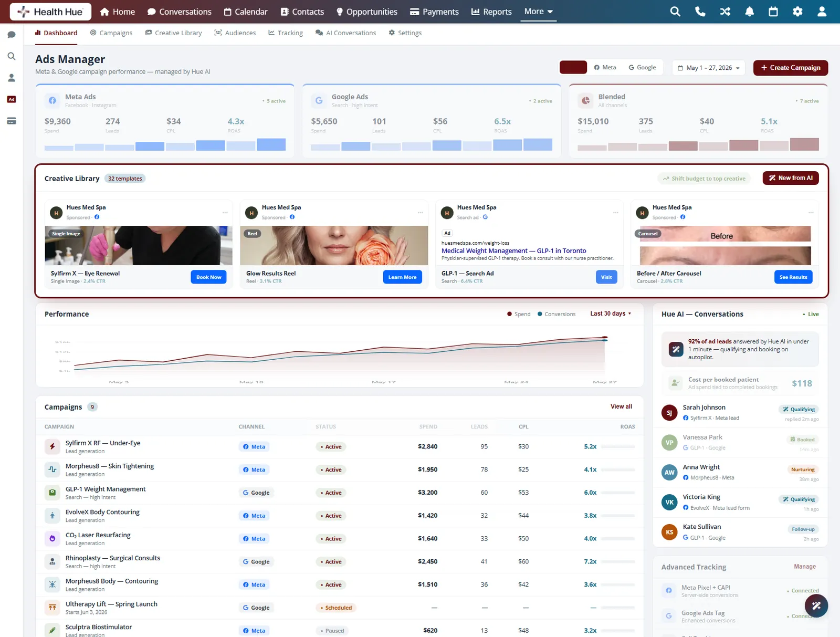Click Book Now on Sylfirm X ad
The image size is (840, 637).
click(208, 277)
